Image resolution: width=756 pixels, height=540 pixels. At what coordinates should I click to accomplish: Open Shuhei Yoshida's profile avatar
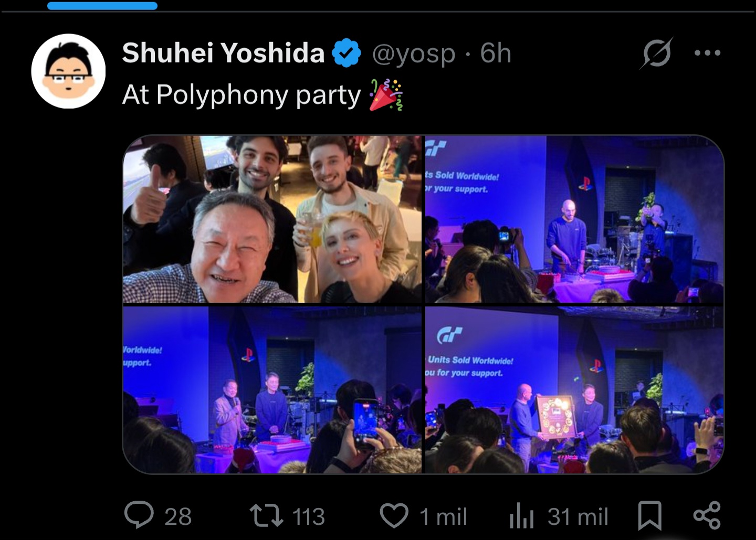pyautogui.click(x=68, y=71)
